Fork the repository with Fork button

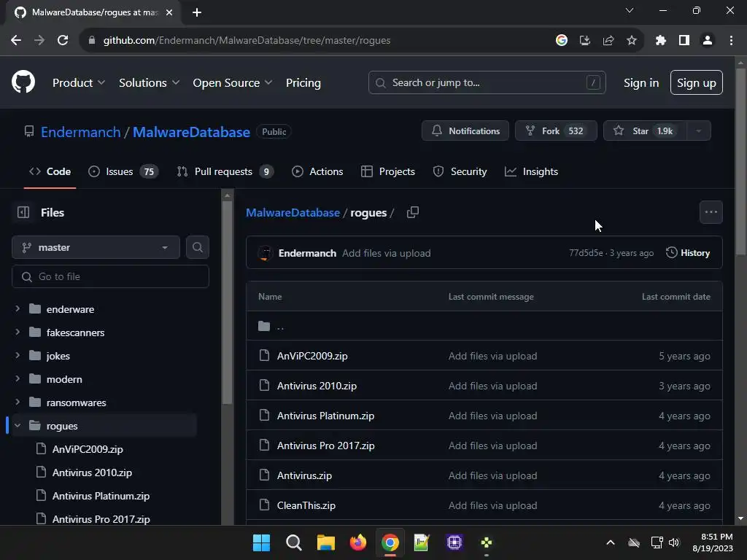556,131
